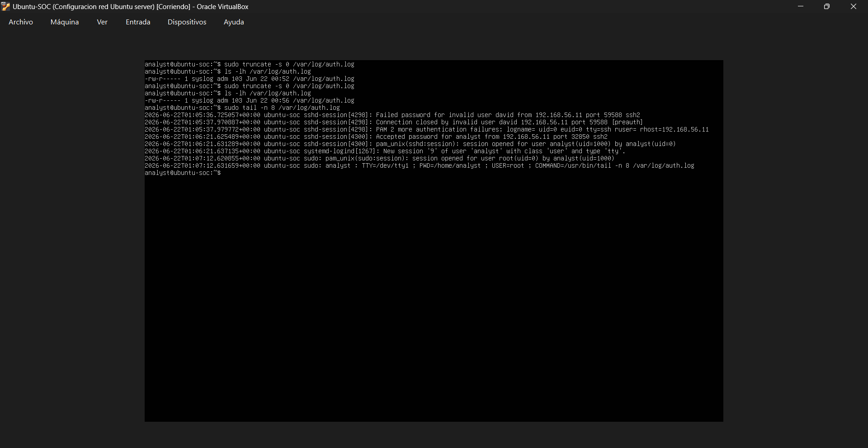Click the 'sudo tail -n 8 /var/log/auth.log' command
This screenshot has width=868, height=448.
pyautogui.click(x=282, y=108)
